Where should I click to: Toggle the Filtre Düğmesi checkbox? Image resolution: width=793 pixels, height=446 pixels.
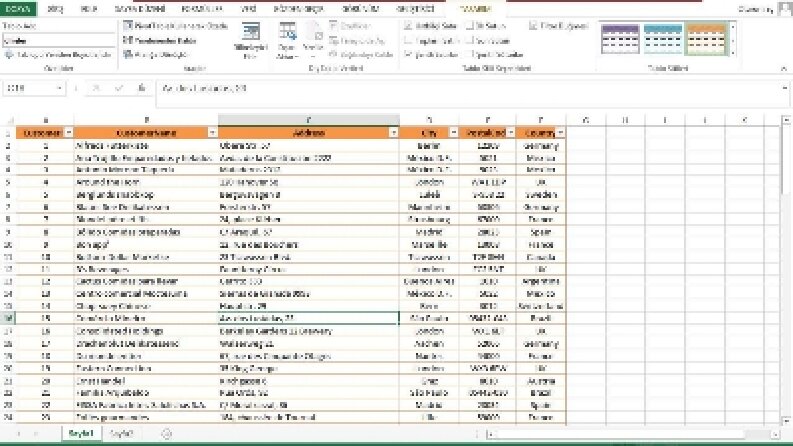pyautogui.click(x=533, y=25)
